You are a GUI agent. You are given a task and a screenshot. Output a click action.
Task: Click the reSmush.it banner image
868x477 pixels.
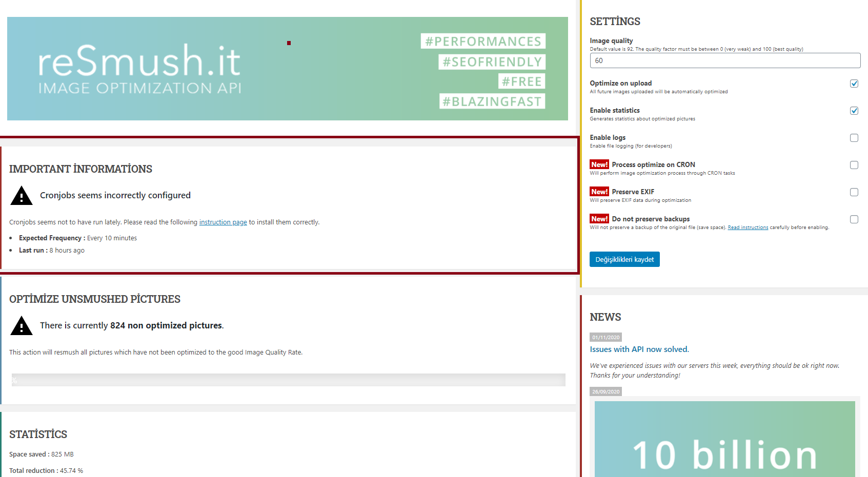click(288, 69)
